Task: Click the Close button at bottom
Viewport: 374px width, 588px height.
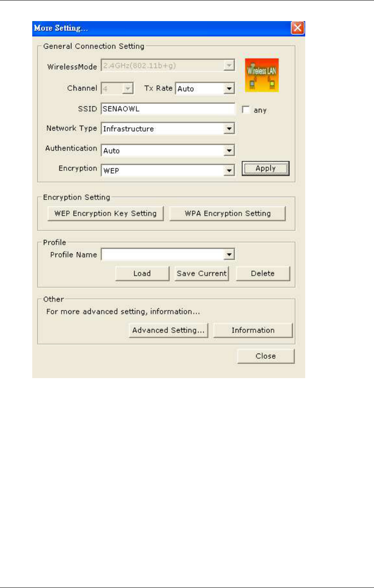Action: 266,356
